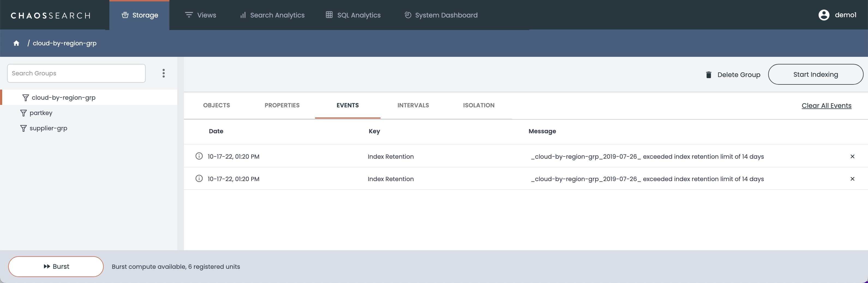Screen dimensions: 868x283
Task: Open the three-dot groups menu
Action: pos(163,73)
